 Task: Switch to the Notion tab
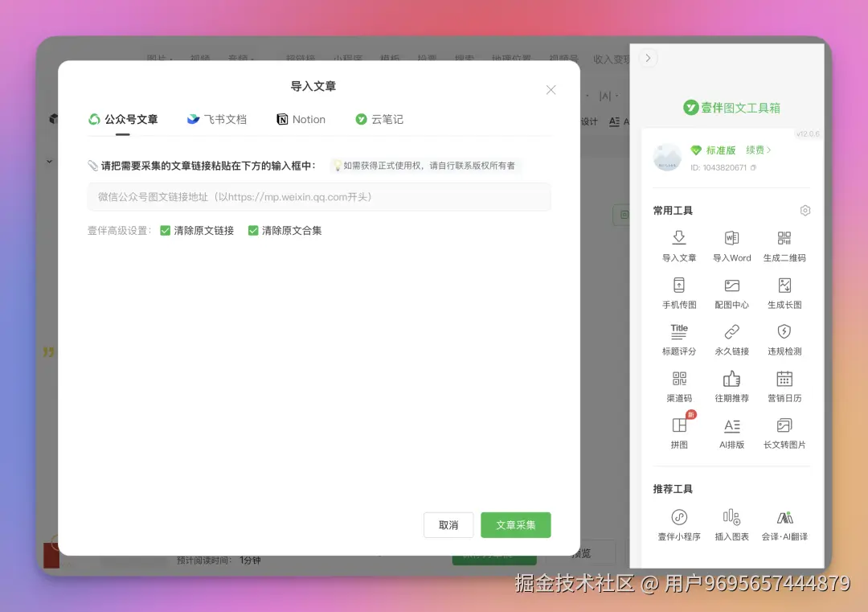pyautogui.click(x=301, y=118)
